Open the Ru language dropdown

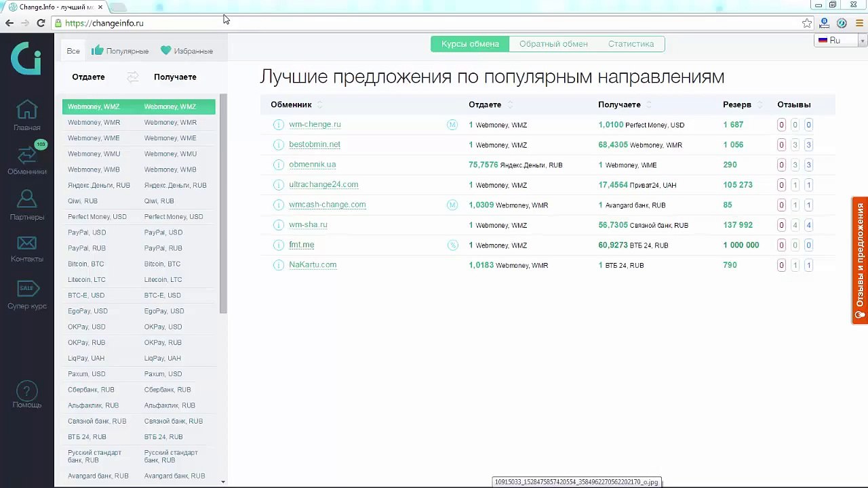pyautogui.click(x=841, y=41)
